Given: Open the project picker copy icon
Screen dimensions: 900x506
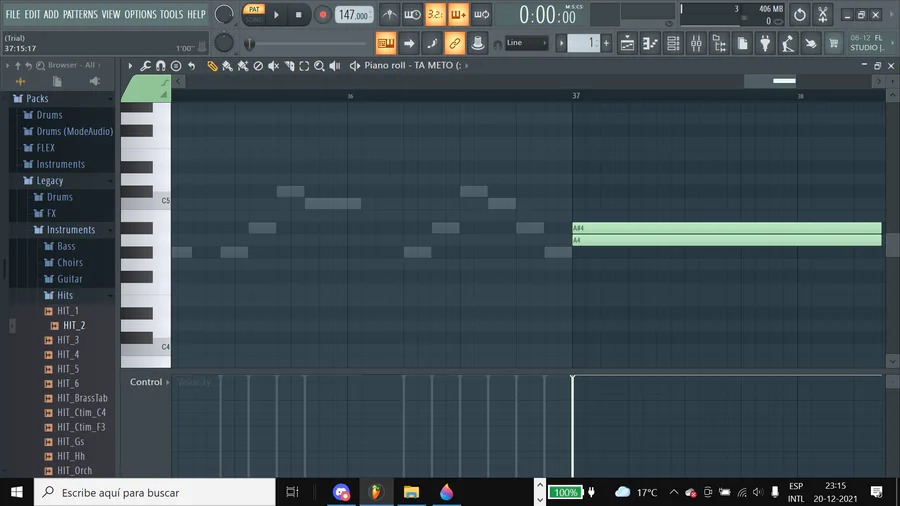Looking at the screenshot, I should tap(742, 43).
